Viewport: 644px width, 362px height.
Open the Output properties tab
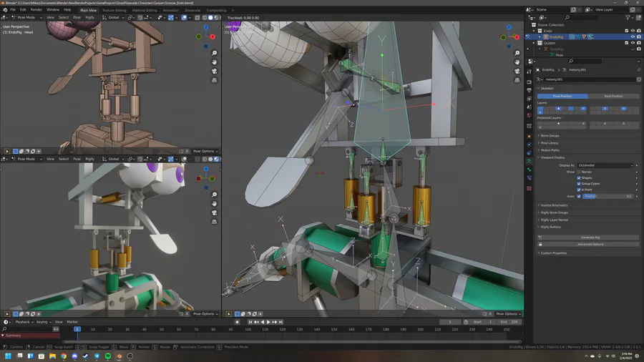[x=529, y=90]
